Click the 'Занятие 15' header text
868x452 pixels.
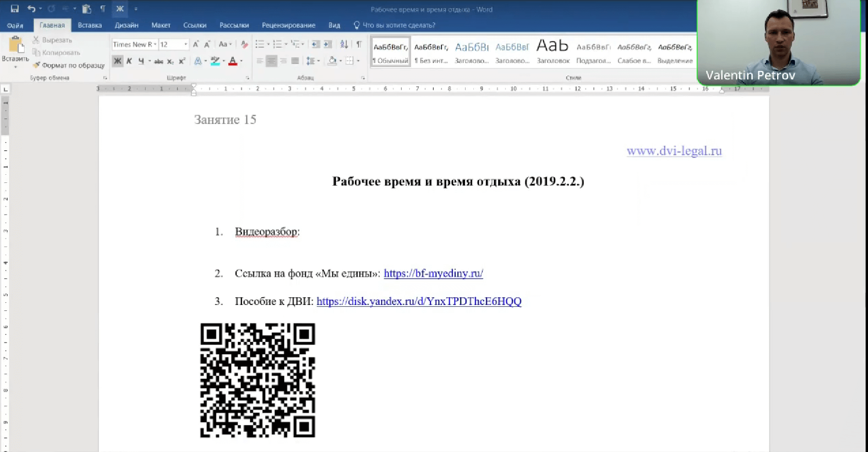point(225,119)
